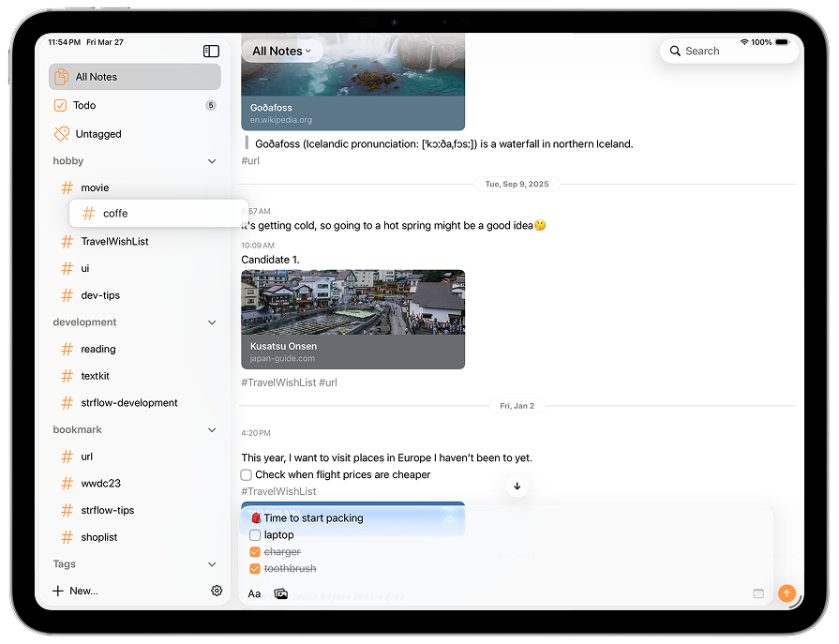Click the wwdc23 hash icon
The width and height of the screenshot is (839, 644).
click(x=67, y=484)
